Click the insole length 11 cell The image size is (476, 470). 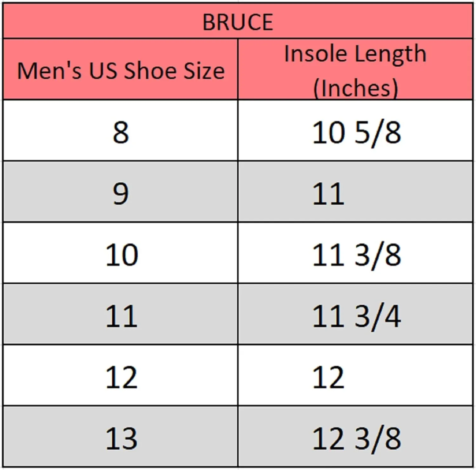click(355, 192)
